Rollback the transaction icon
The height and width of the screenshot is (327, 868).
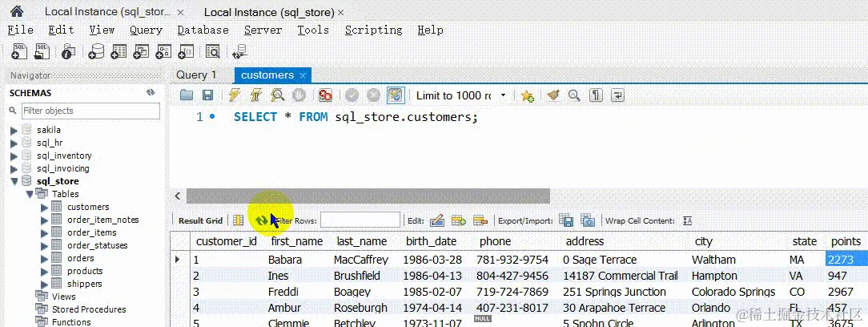click(x=374, y=95)
